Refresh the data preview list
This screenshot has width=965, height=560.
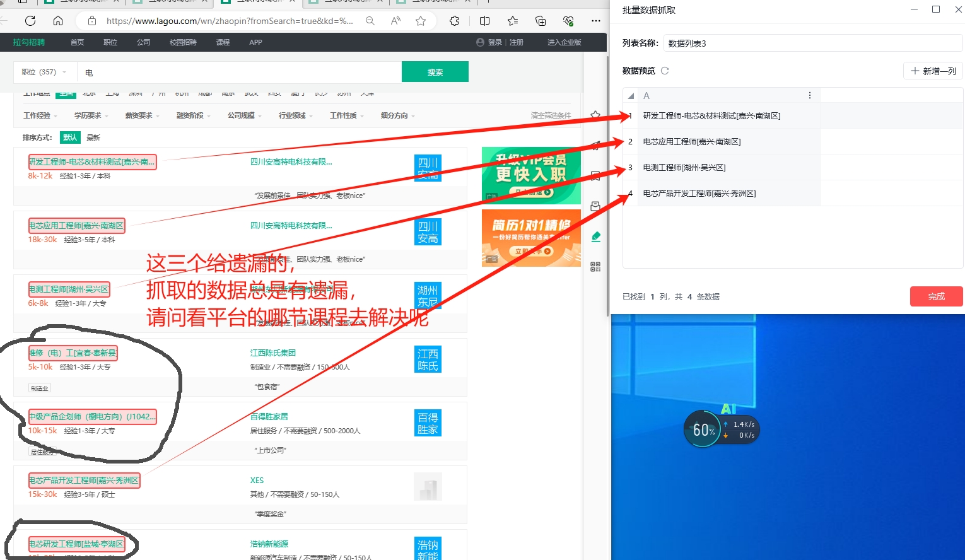tap(664, 71)
